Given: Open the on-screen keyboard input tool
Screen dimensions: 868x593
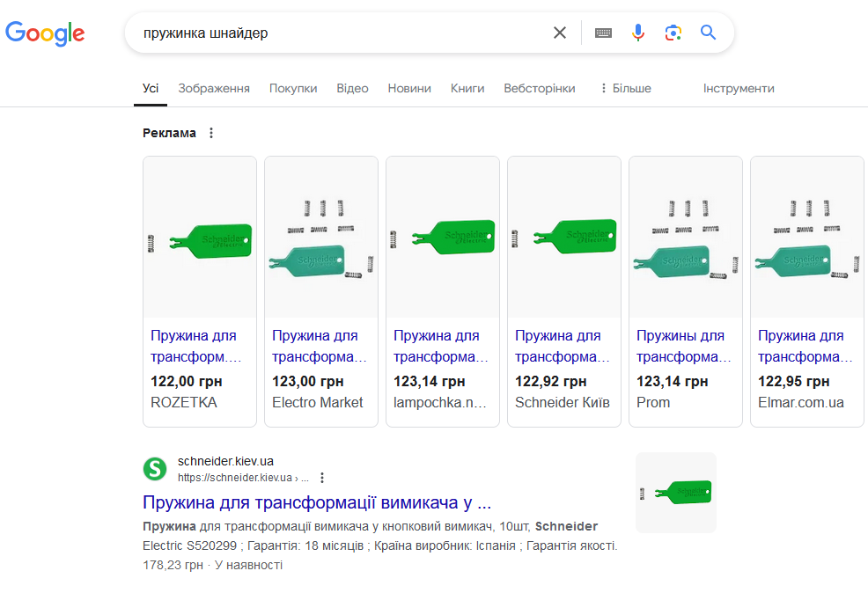Looking at the screenshot, I should tap(603, 33).
